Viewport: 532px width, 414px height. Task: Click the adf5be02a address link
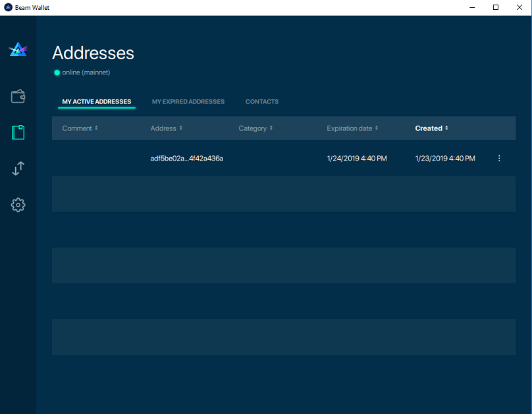tap(186, 158)
